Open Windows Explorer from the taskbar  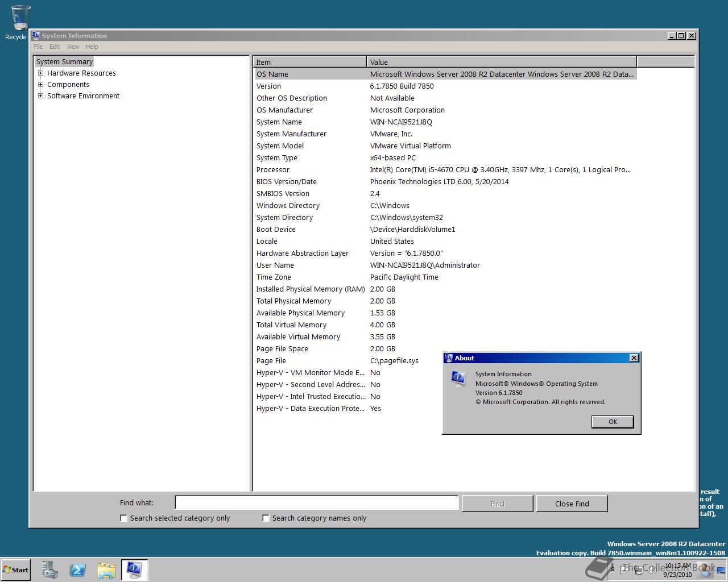click(106, 570)
